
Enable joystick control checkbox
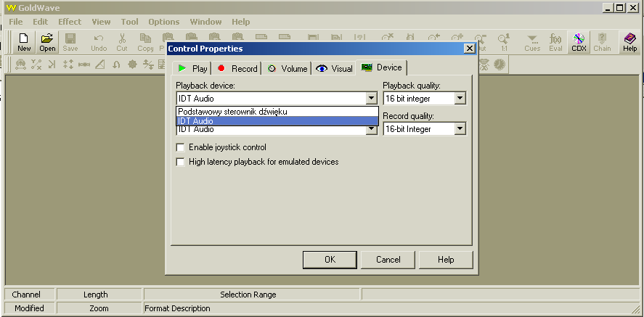pyautogui.click(x=180, y=147)
